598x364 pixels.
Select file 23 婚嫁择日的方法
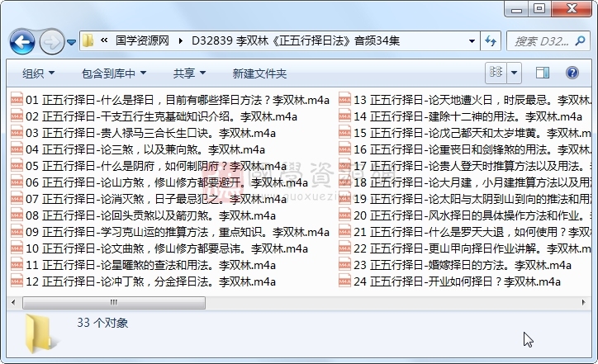point(455,265)
